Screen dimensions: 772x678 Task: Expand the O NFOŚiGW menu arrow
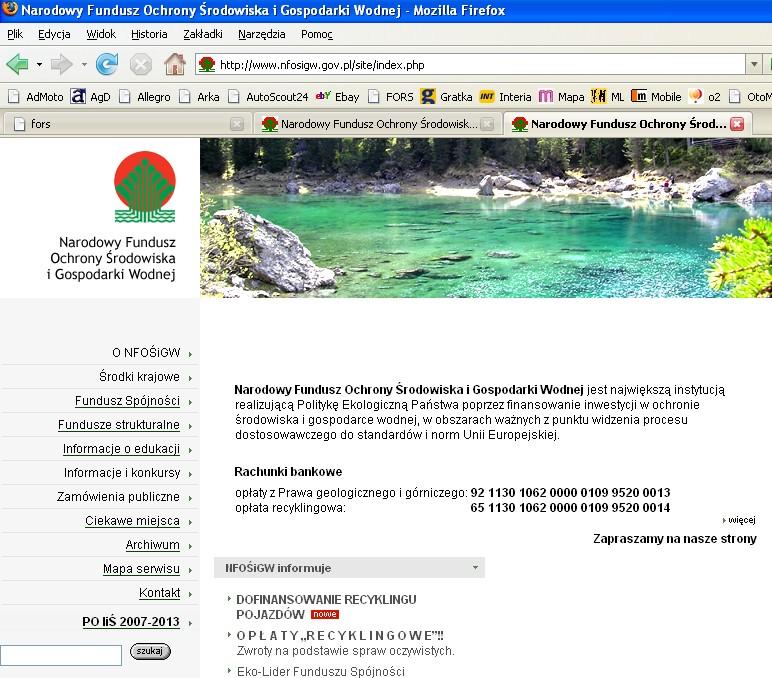[x=190, y=354]
